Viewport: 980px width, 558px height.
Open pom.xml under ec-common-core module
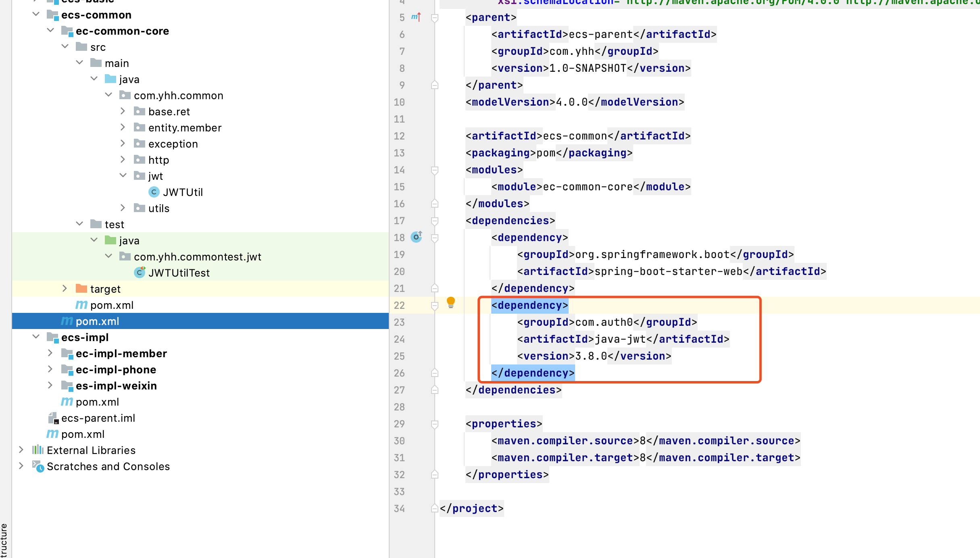point(111,305)
